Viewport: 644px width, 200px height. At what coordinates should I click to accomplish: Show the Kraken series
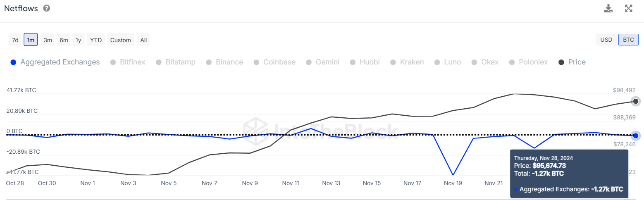[x=407, y=62]
